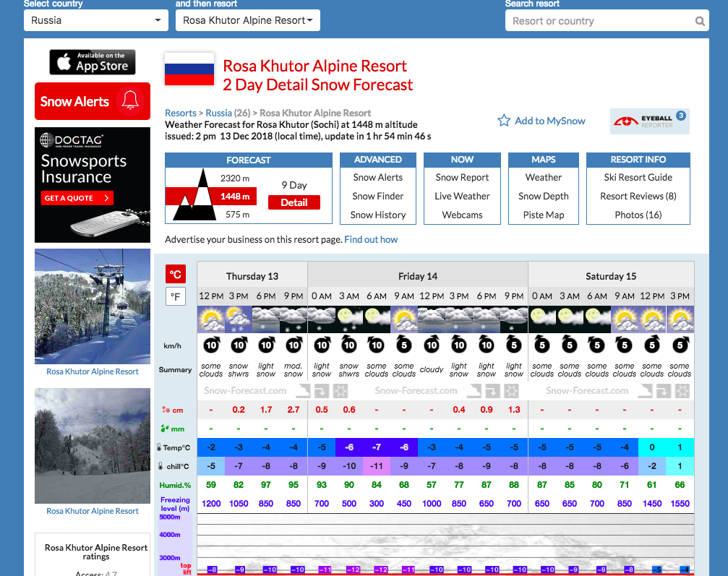The image size is (728, 576).
Task: Open Photos (16)
Action: tap(638, 215)
